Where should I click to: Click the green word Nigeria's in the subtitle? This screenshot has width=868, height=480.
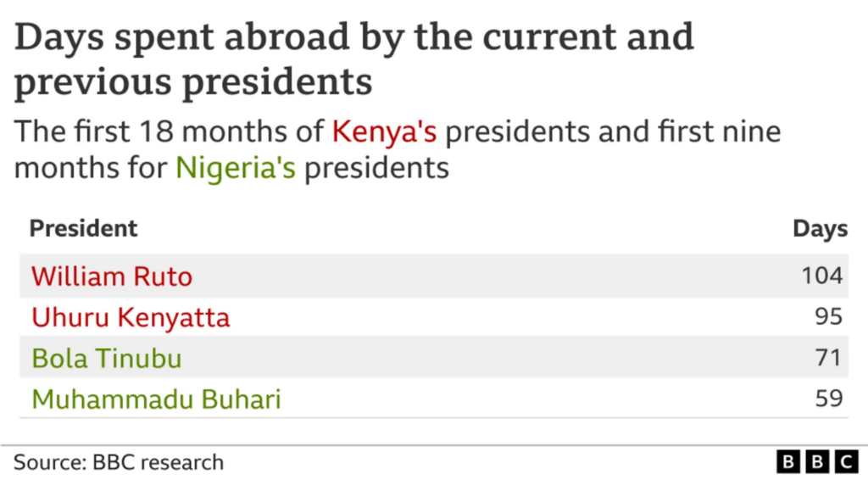[236, 168]
